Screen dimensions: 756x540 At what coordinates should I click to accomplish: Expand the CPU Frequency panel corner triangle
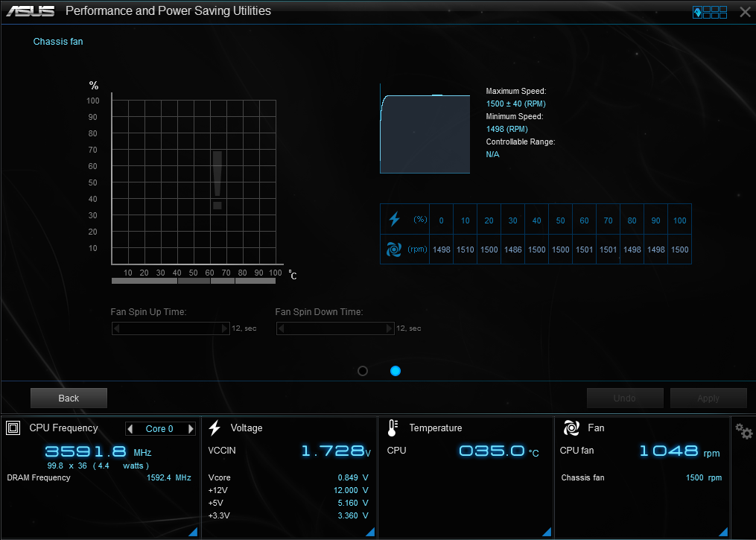pyautogui.click(x=193, y=531)
